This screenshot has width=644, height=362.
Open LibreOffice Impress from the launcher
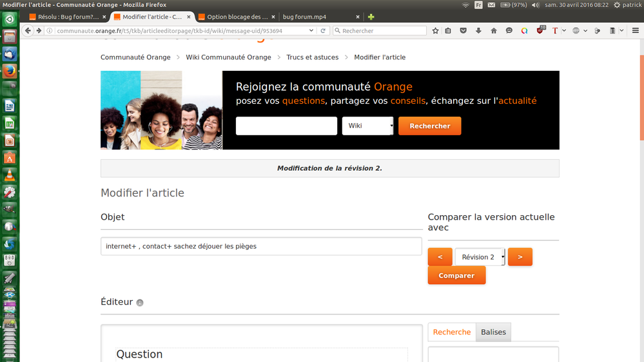tap(10, 140)
